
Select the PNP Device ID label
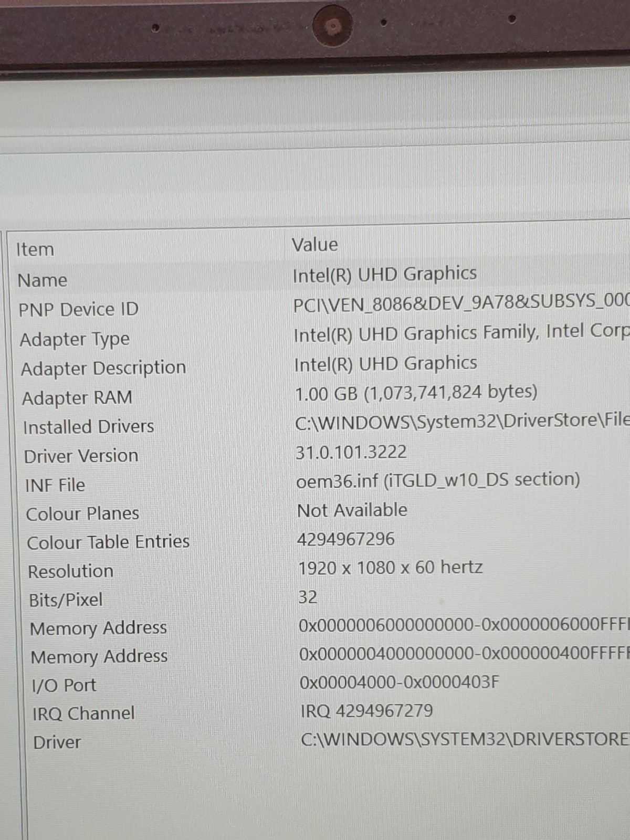(79, 309)
